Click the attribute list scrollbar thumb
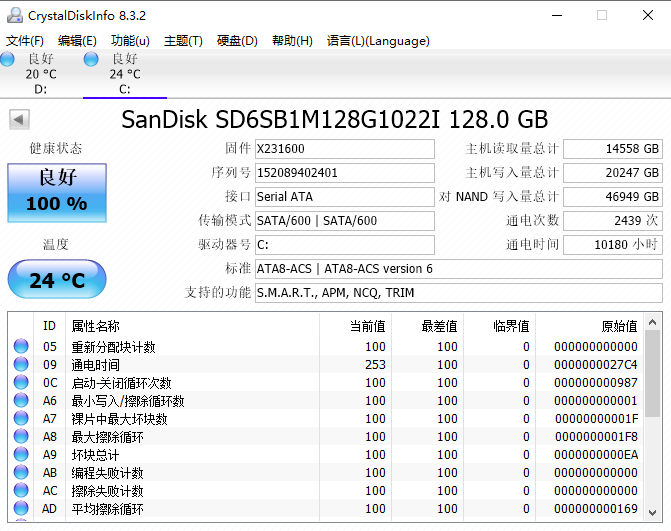The height and width of the screenshot is (531, 671). tap(653, 374)
